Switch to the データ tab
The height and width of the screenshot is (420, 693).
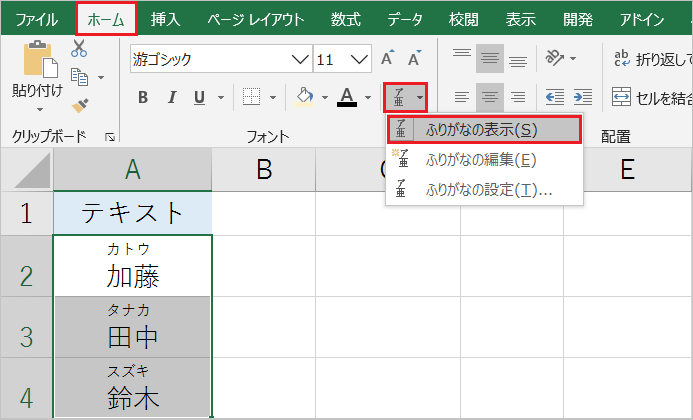(405, 19)
